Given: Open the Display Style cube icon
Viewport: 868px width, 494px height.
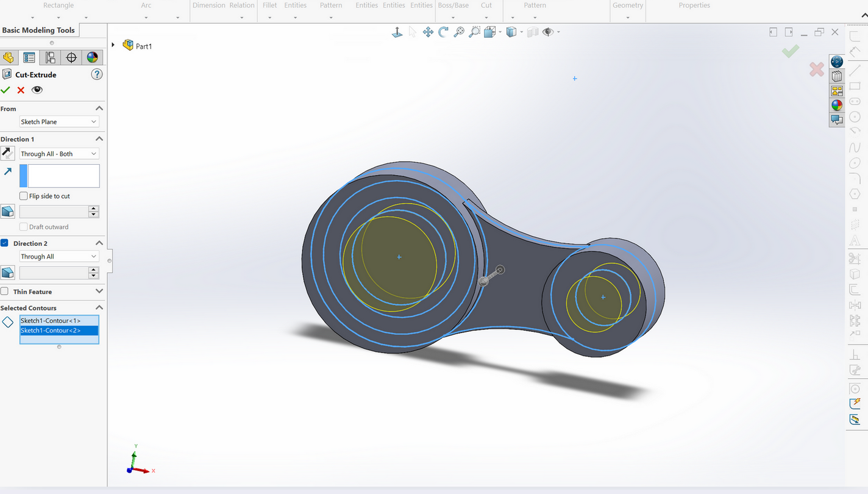Looking at the screenshot, I should pyautogui.click(x=511, y=32).
